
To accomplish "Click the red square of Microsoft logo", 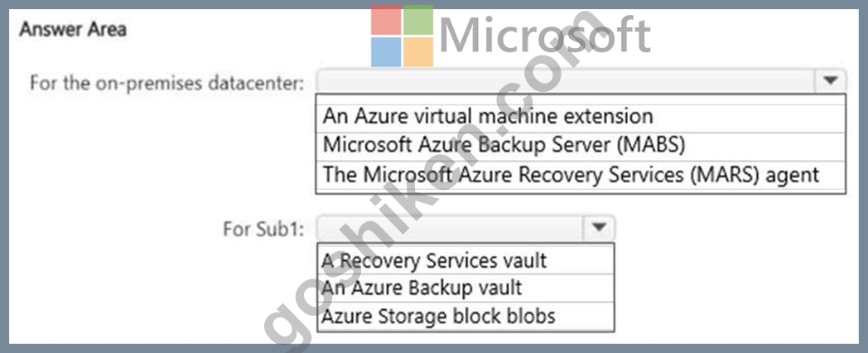I will (x=386, y=20).
